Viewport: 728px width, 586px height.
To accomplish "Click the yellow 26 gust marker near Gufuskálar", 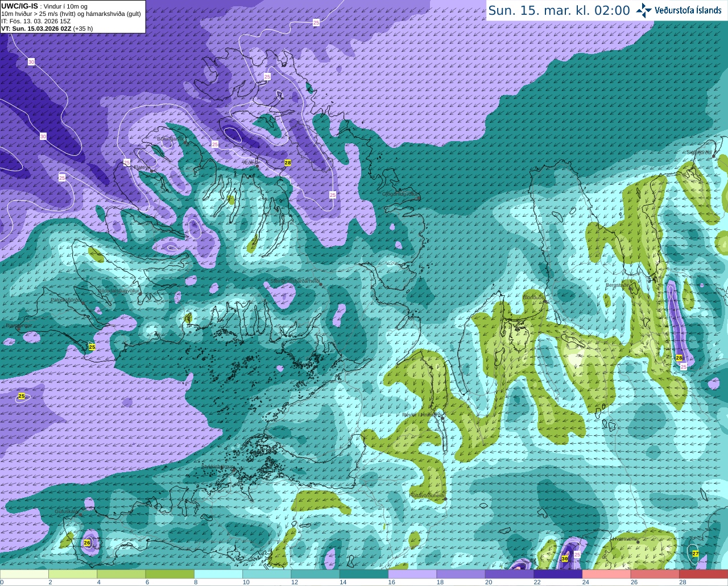I will point(87,543).
